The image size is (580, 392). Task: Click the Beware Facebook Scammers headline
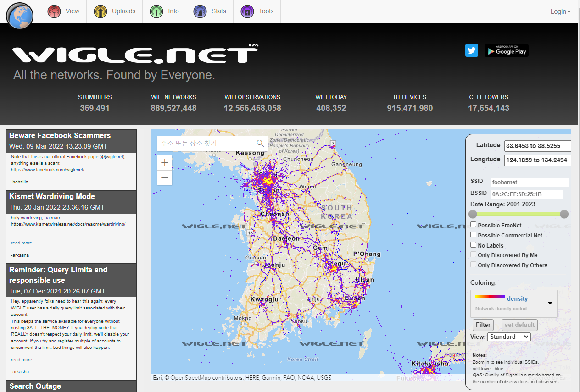pyautogui.click(x=60, y=135)
